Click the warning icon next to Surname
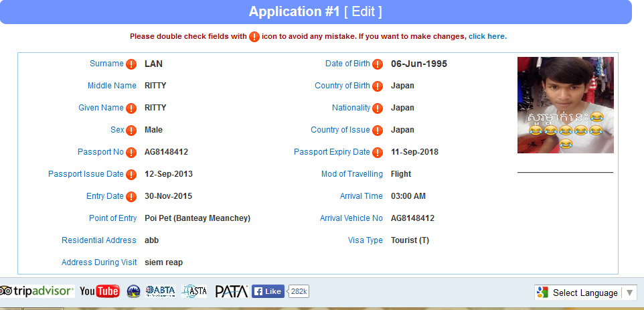The height and width of the screenshot is (310, 644). 131,64
